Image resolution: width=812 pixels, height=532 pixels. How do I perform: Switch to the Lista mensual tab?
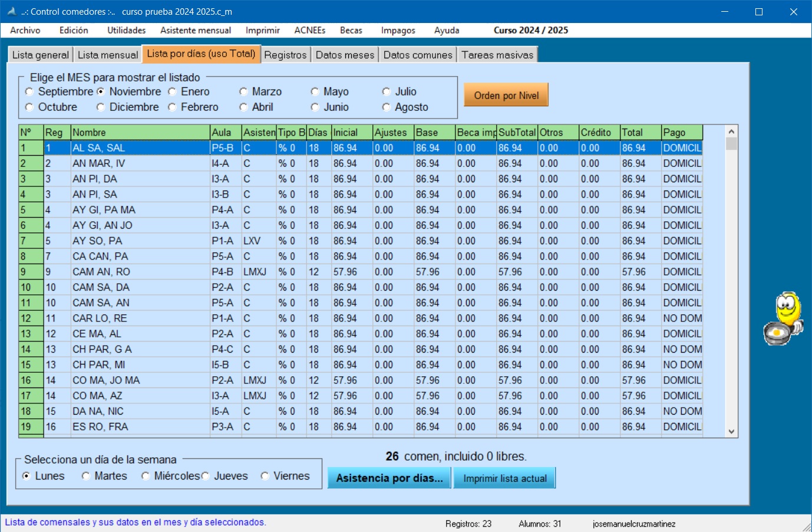click(107, 55)
